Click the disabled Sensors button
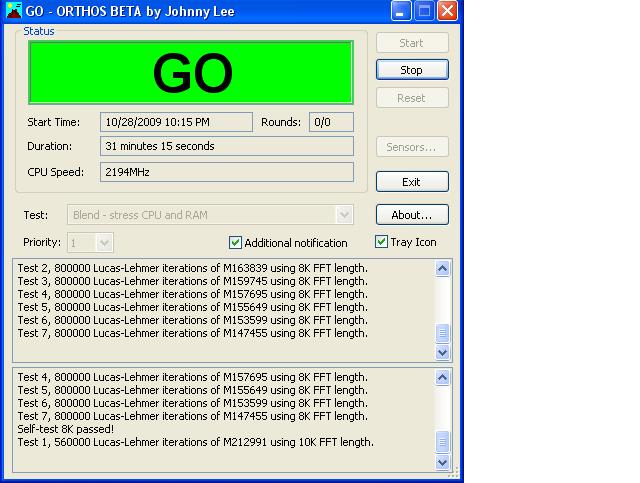This screenshot has width=640, height=483. [x=412, y=147]
